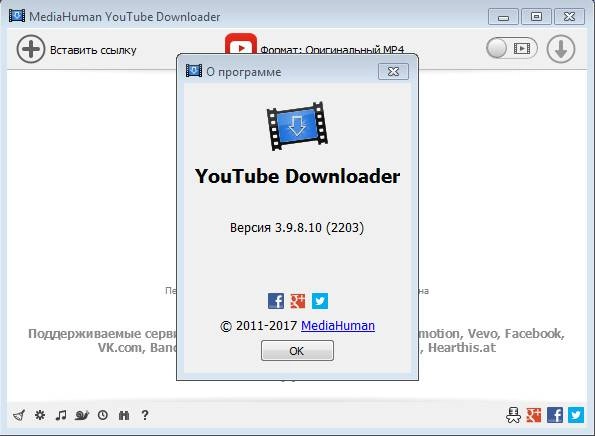Click the binoculars search icon
Screen dimensions: 595x436
point(124,415)
